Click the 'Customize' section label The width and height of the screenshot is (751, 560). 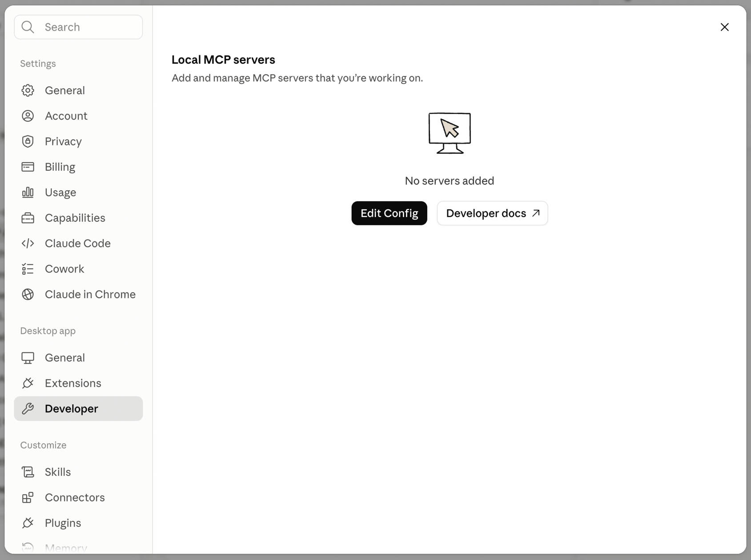[43, 445]
